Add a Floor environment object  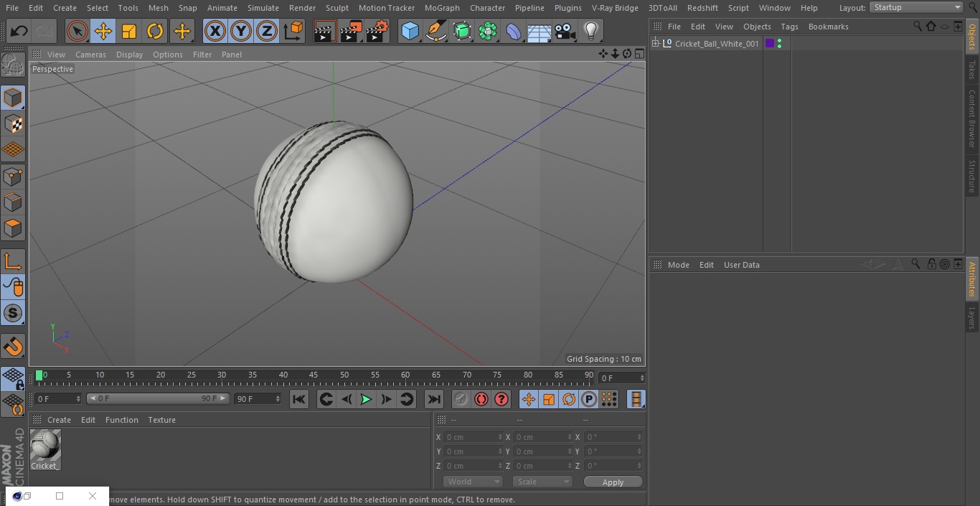pos(540,31)
